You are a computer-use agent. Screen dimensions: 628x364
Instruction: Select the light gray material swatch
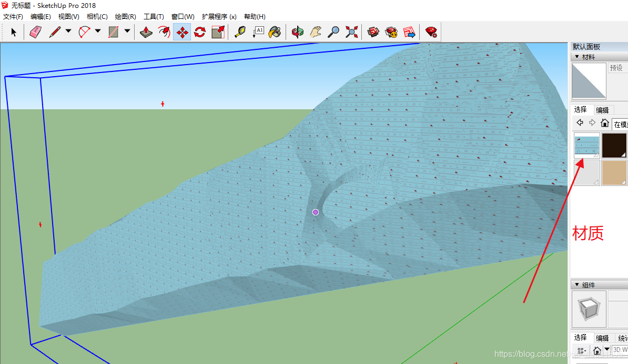(587, 172)
